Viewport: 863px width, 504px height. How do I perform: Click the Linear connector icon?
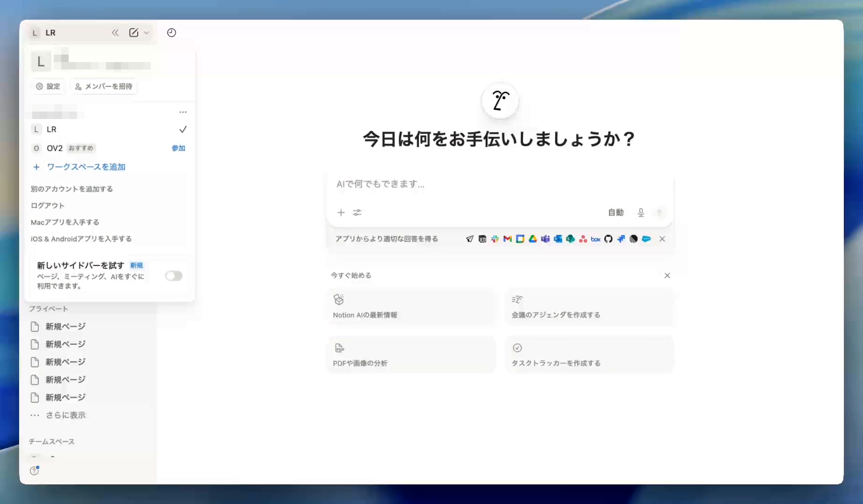tap(634, 239)
